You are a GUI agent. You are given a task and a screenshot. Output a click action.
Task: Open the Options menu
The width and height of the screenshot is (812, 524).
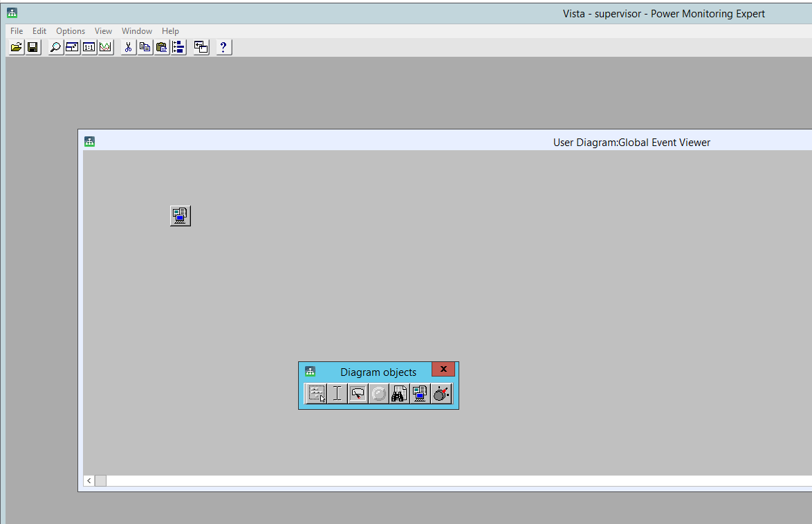click(x=71, y=31)
